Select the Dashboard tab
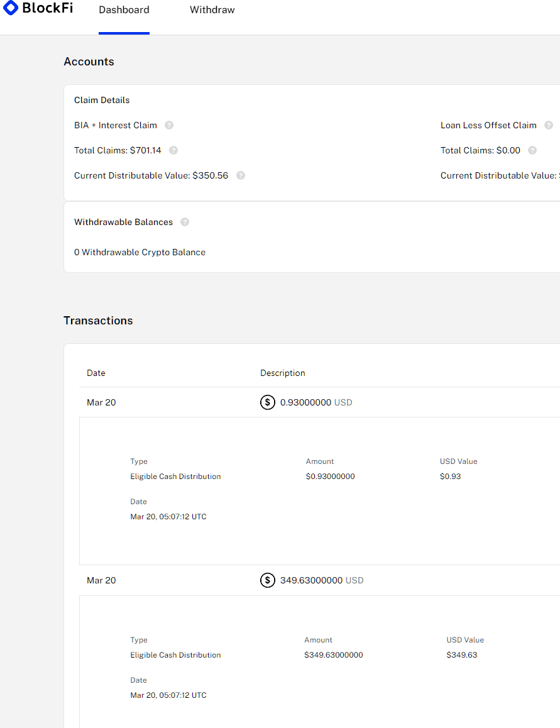 [124, 9]
